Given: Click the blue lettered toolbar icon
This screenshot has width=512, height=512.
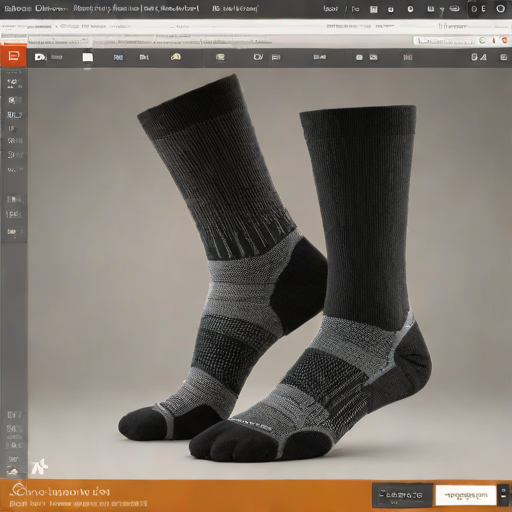Looking at the screenshot, I should [x=118, y=58].
